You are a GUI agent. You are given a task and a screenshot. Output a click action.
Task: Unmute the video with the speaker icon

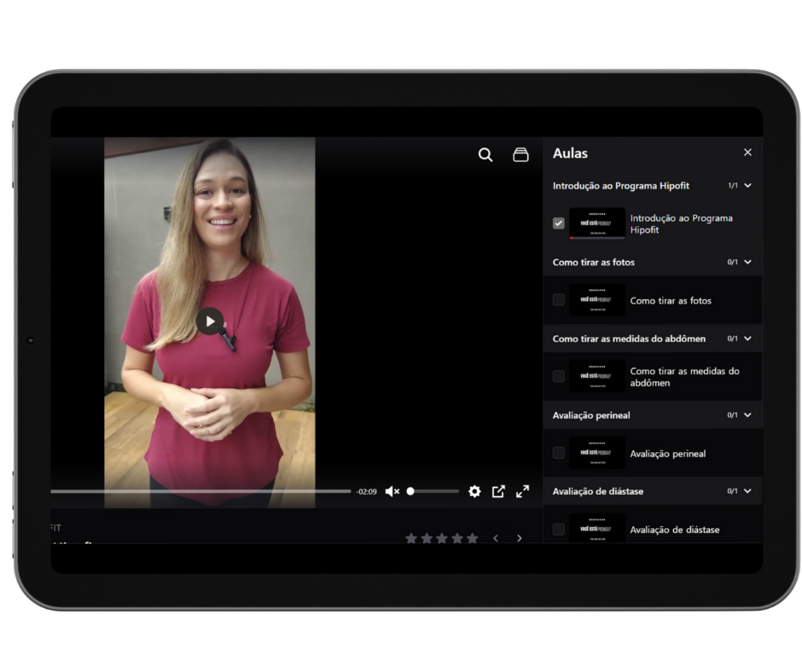coord(392,491)
